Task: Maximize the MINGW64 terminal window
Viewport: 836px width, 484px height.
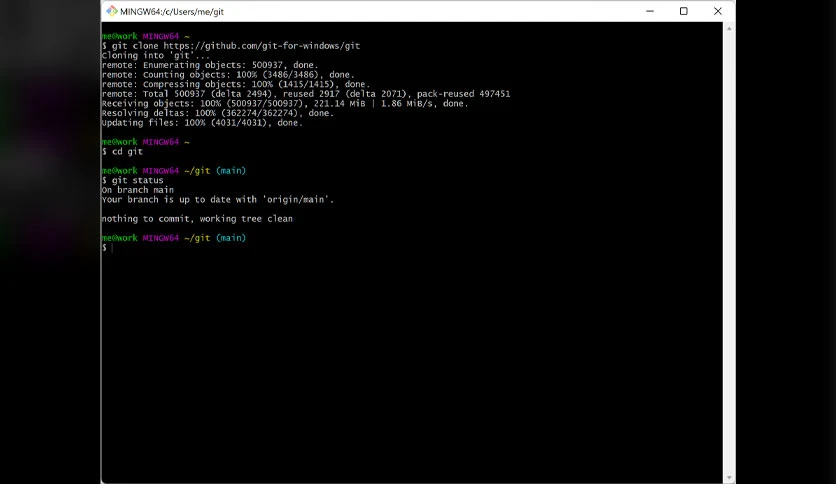Action: coord(684,11)
